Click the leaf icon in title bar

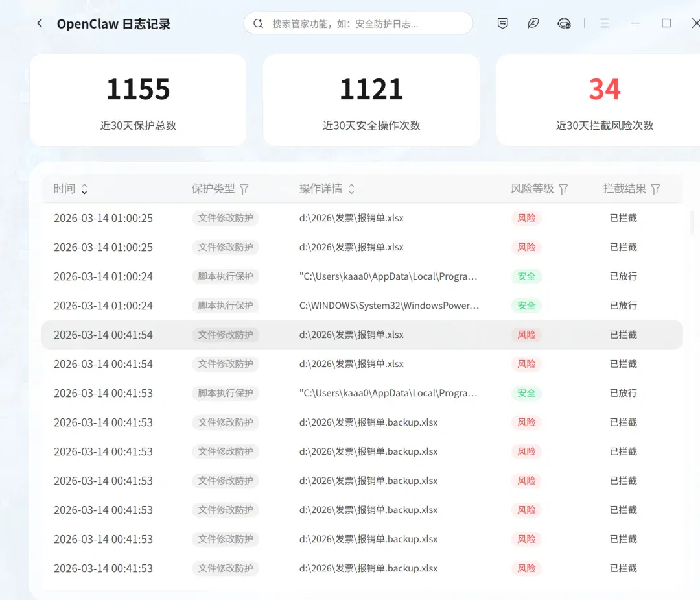point(533,23)
